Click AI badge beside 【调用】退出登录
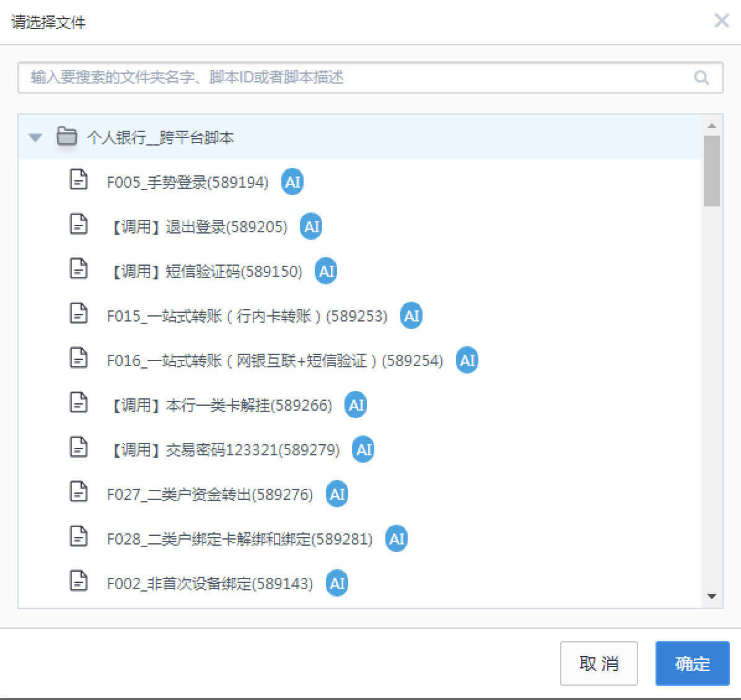The width and height of the screenshot is (741, 700). [x=311, y=227]
